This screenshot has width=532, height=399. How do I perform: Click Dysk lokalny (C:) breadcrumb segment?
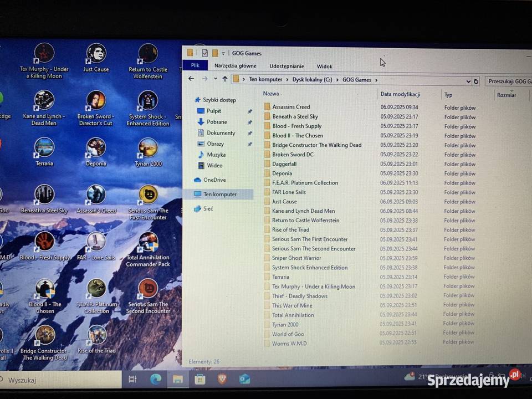(x=312, y=80)
